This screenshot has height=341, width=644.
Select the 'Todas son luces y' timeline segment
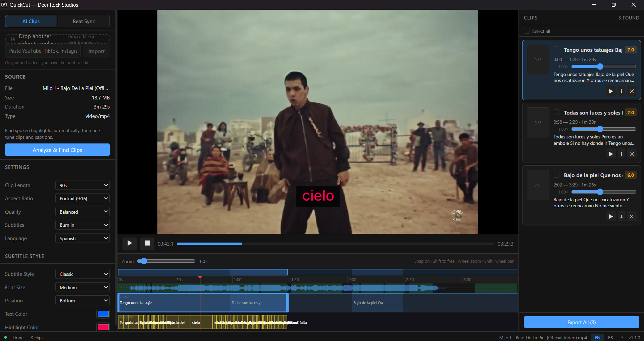pyautogui.click(x=259, y=303)
